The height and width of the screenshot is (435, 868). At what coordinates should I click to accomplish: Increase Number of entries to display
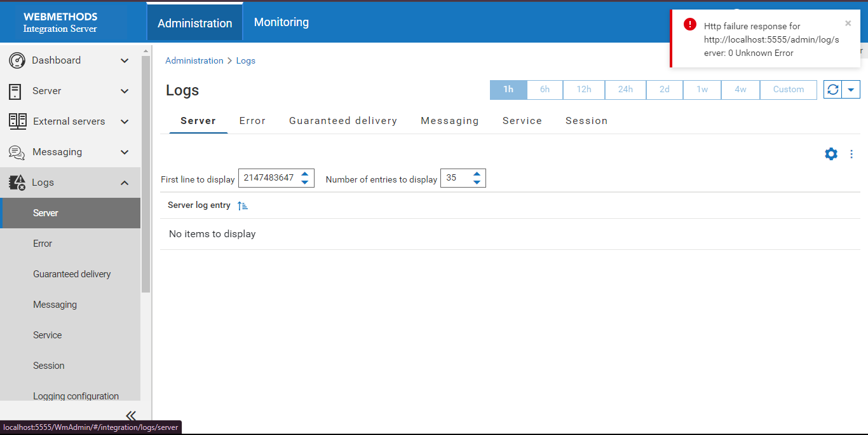477,174
